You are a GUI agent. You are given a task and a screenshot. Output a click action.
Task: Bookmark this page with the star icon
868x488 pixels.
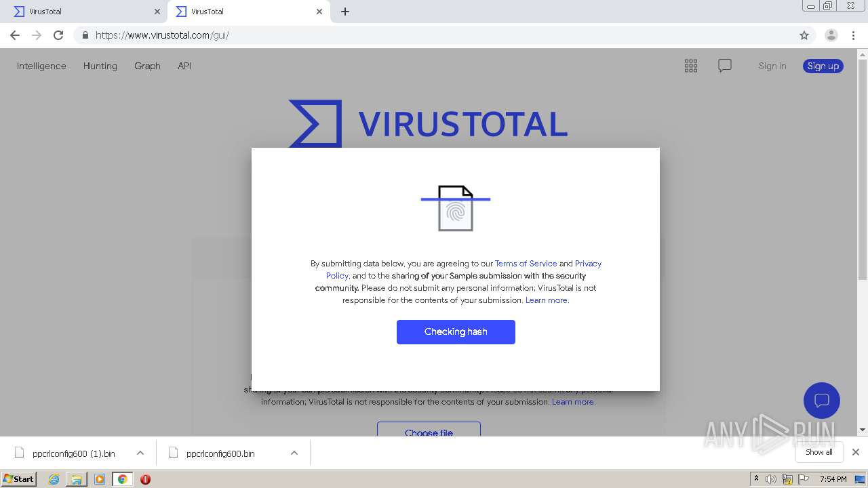click(804, 35)
